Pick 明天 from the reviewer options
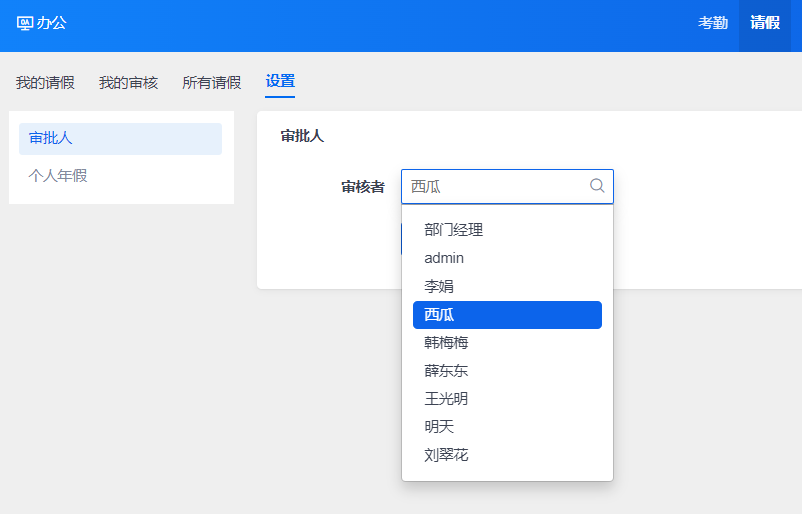The width and height of the screenshot is (802, 514). click(x=439, y=427)
